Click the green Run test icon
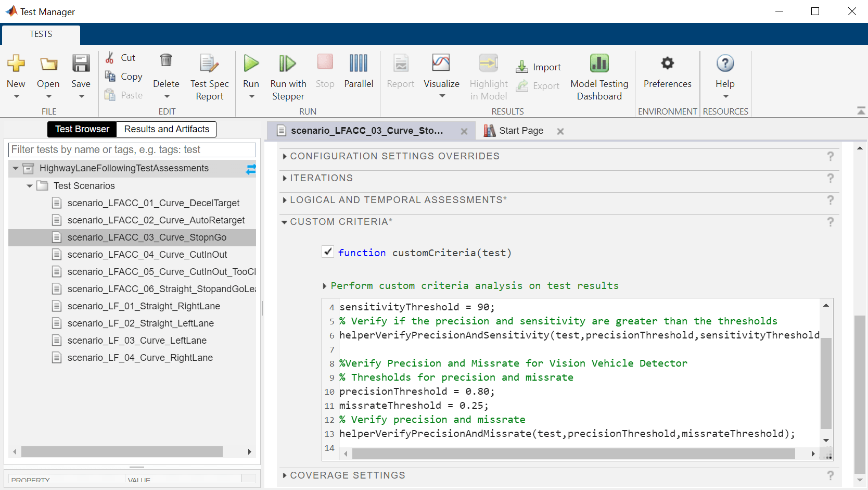Screen dimensions: 868x490 pyautogui.click(x=251, y=64)
